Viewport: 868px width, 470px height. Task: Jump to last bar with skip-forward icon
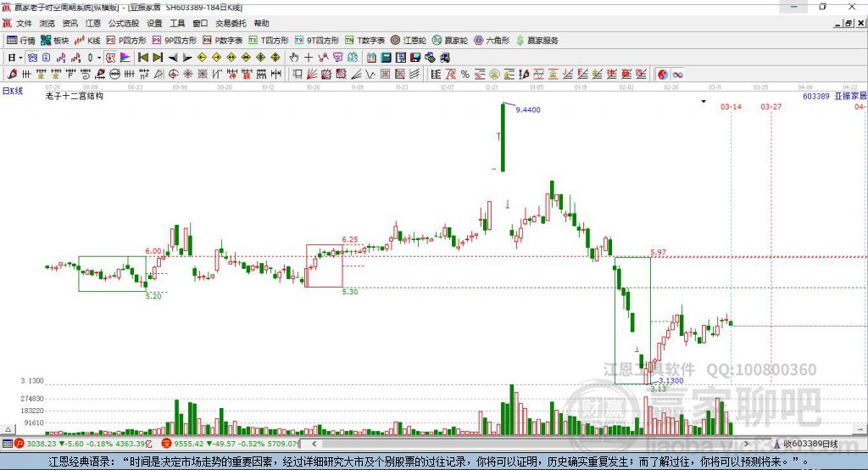pos(158,58)
